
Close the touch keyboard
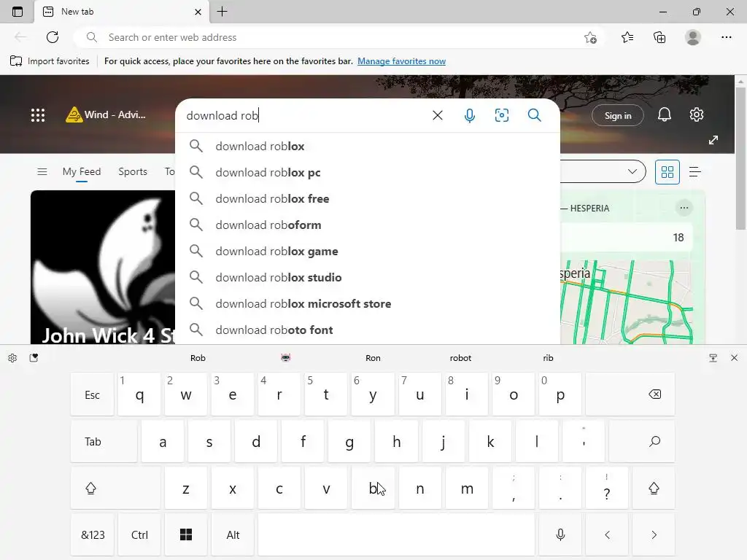[734, 358]
